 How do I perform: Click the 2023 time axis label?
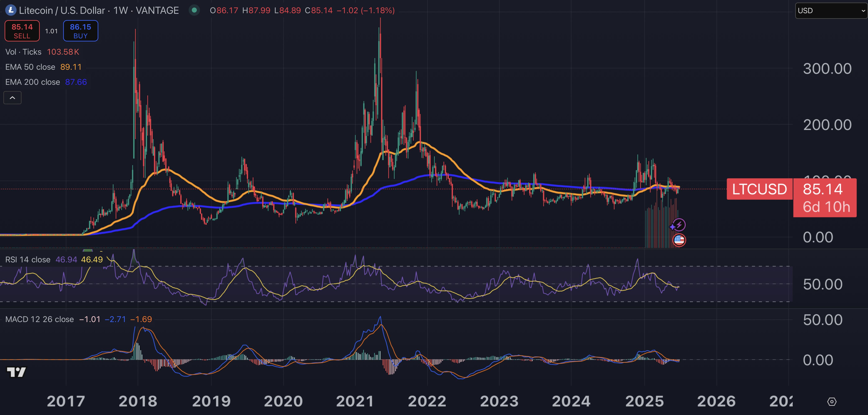point(499,401)
